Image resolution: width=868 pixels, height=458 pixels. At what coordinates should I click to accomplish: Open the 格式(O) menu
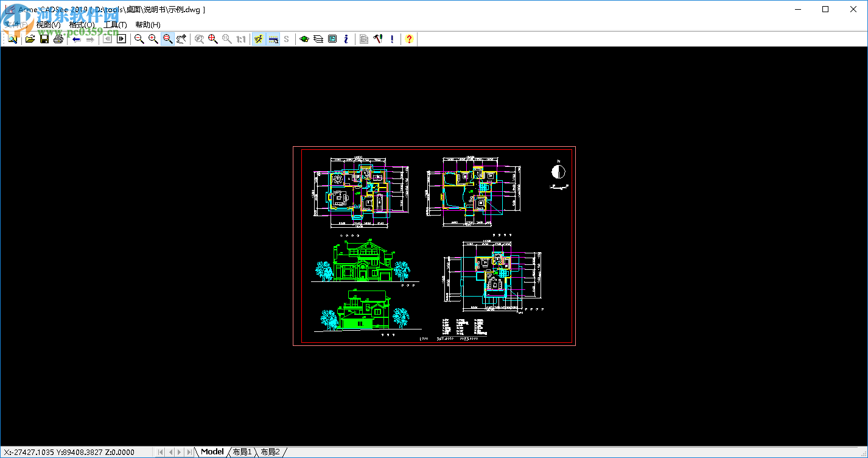click(x=82, y=25)
